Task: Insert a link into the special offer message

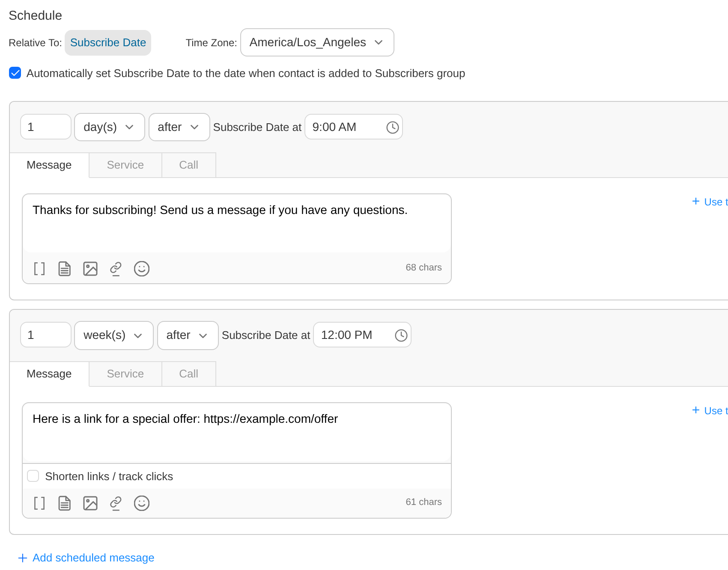Action: pyautogui.click(x=116, y=503)
